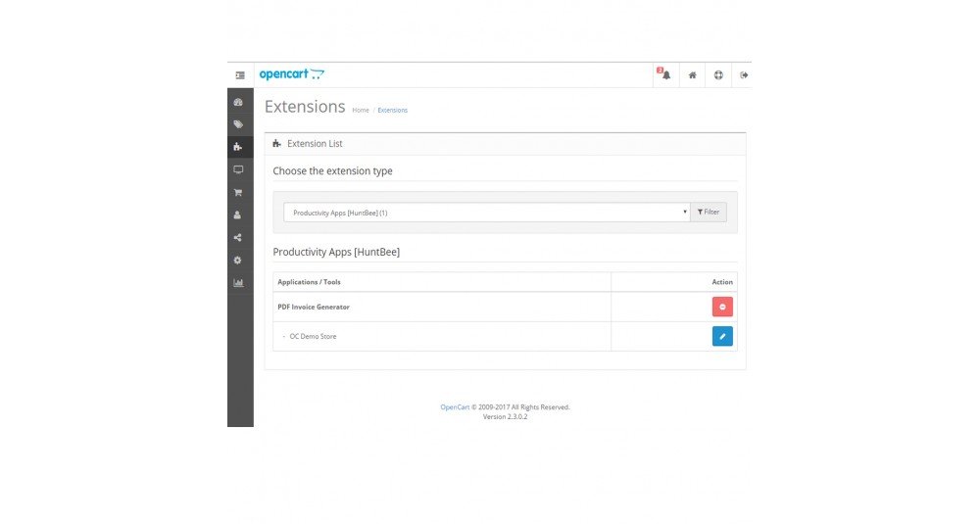Open Marketing share icon in sidebar

pos(237,237)
